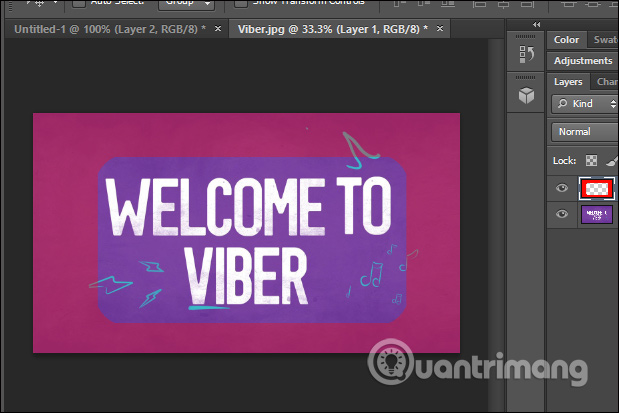Click the lock image pixels brush icon
The height and width of the screenshot is (413, 619).
[x=612, y=160]
